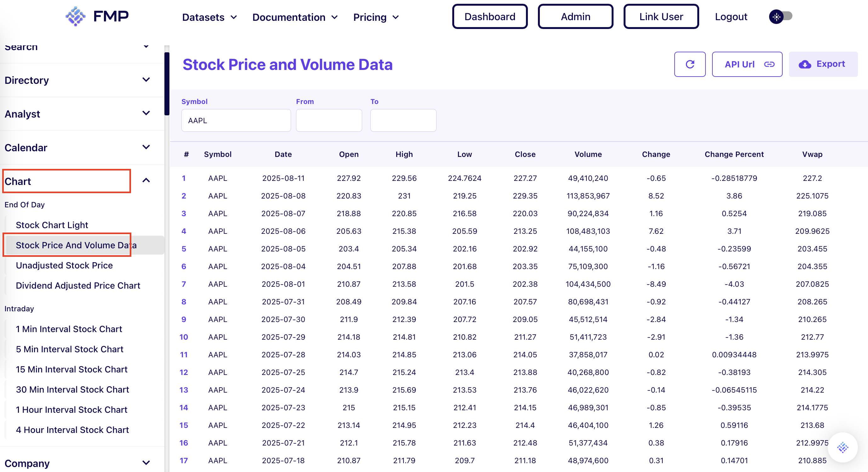Click the API Url button
This screenshot has width=868, height=472.
point(747,64)
